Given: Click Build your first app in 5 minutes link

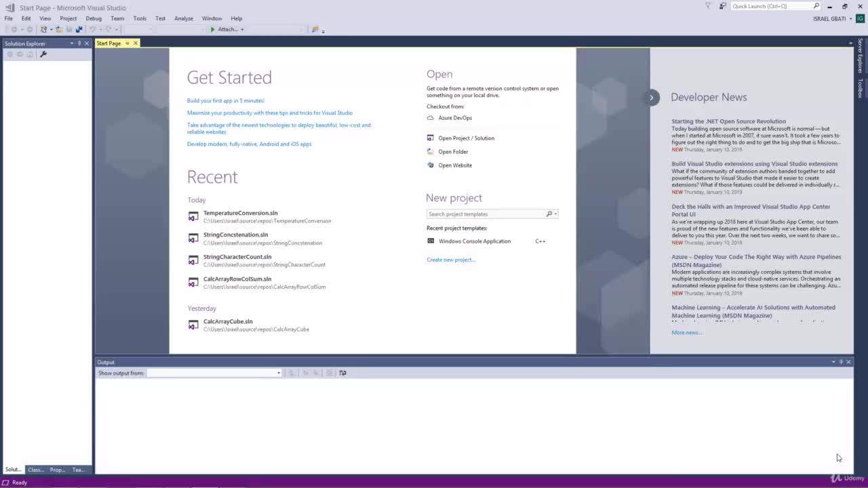Looking at the screenshot, I should click(226, 101).
